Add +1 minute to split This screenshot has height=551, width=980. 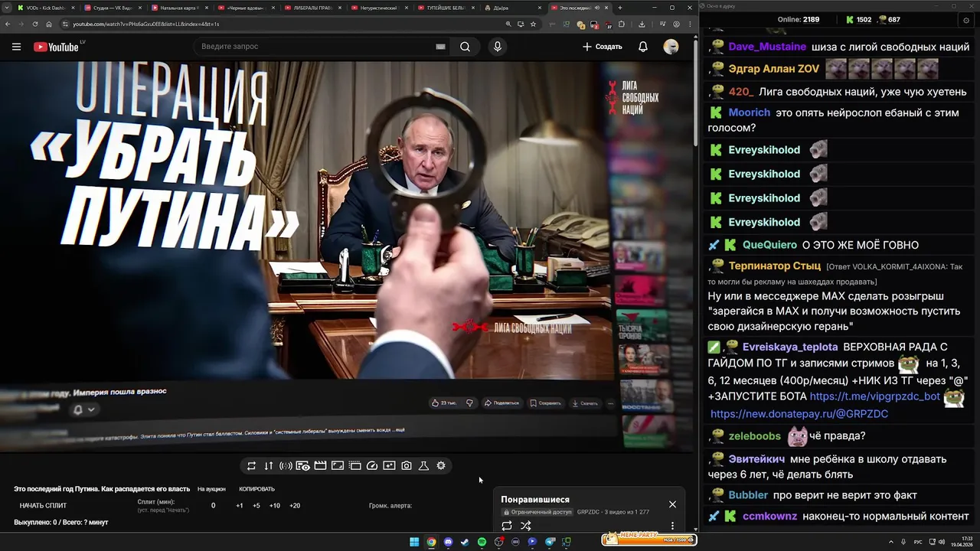(240, 506)
